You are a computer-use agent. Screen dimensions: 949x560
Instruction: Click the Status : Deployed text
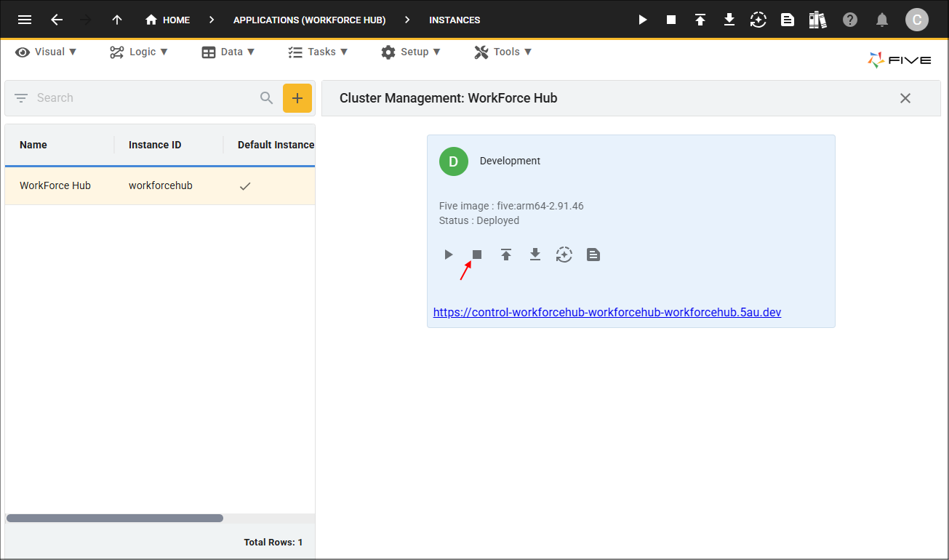coord(479,220)
